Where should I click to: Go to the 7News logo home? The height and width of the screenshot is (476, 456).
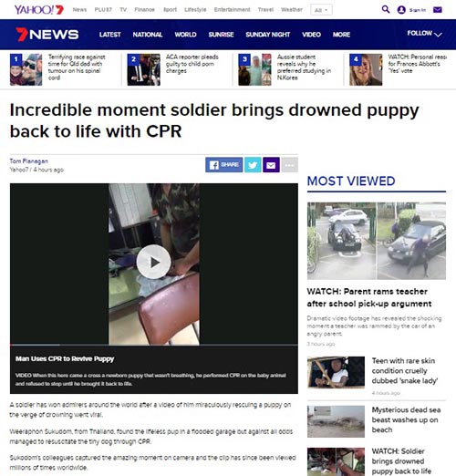pos(47,35)
